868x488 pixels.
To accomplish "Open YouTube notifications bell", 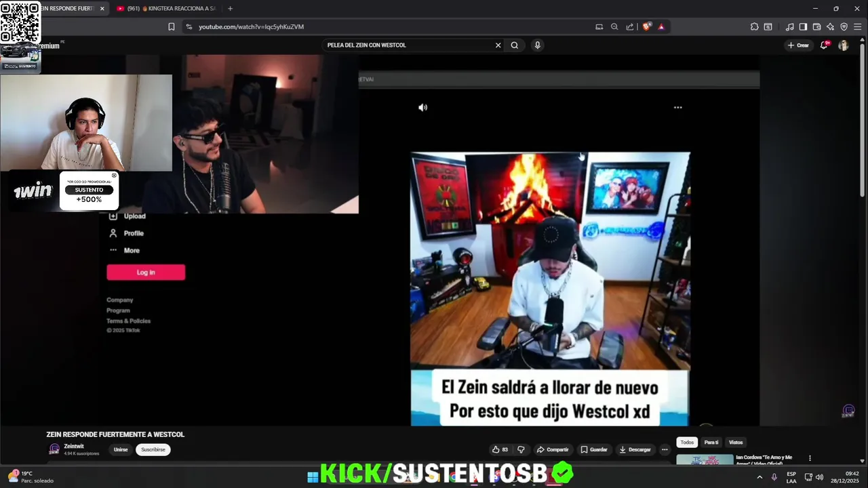I will tap(825, 45).
